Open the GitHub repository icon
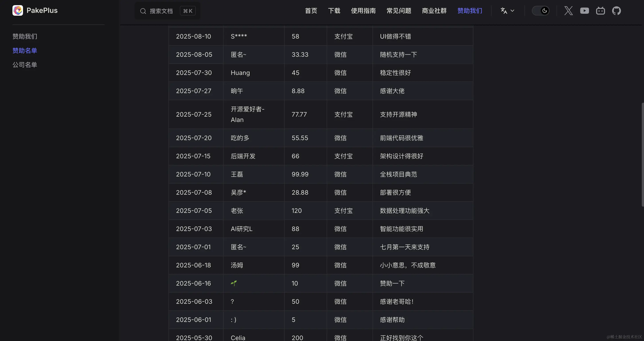The height and width of the screenshot is (341, 644). point(616,11)
